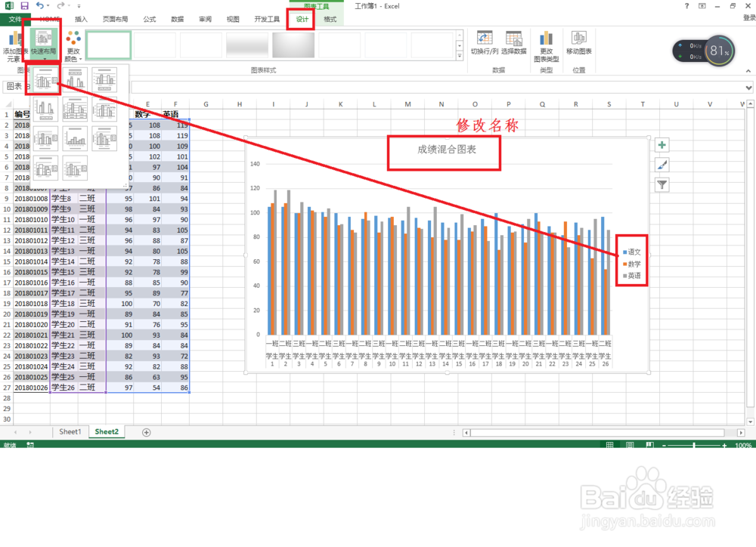756x547 pixels.
Task: Click the 英语 legend entry
Action: 631,276
